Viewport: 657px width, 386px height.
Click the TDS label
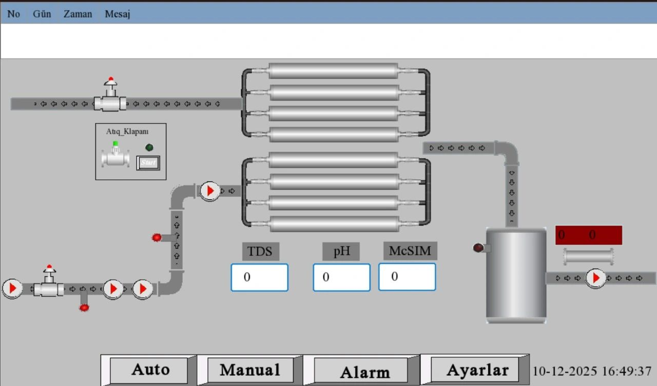pos(261,251)
